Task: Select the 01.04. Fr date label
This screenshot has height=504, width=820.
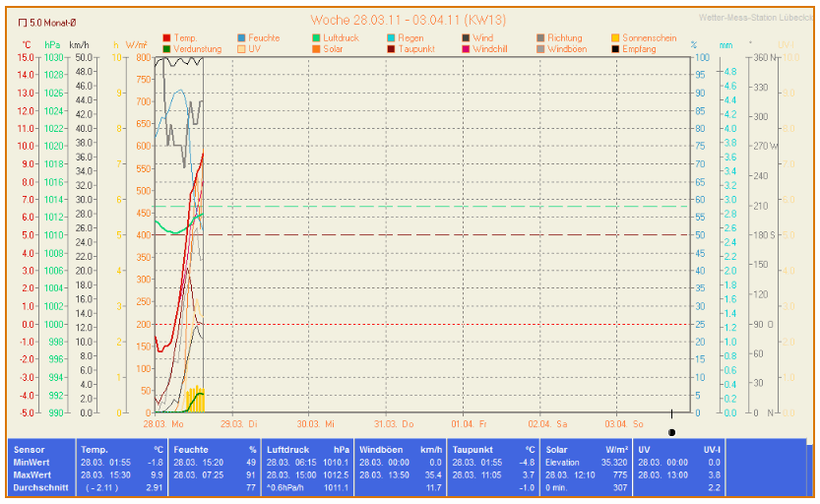Action: pos(469,423)
